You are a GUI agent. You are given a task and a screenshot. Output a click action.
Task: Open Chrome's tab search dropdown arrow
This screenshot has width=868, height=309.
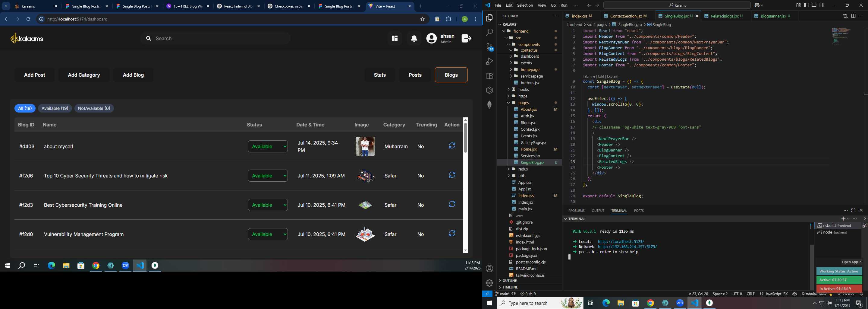(x=6, y=6)
